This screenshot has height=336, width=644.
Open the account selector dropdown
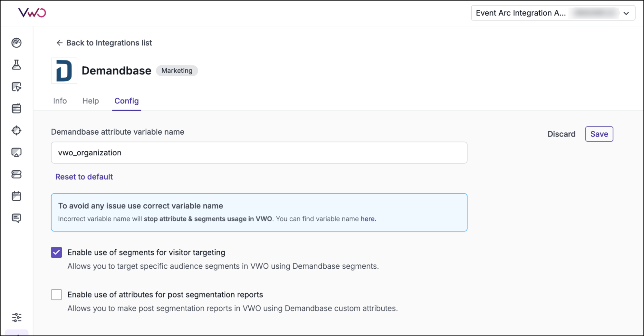553,13
